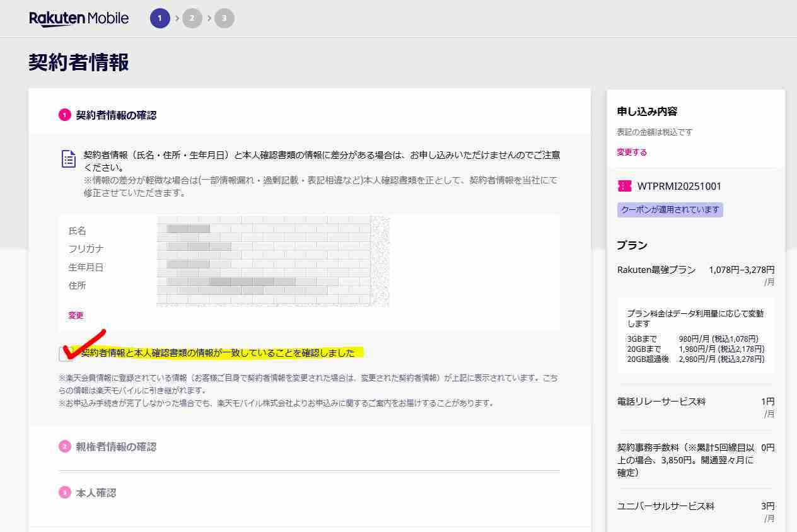Screen dimensions: 797x532
Task: Click the Rakuten Mobile logo
Action: (79, 18)
